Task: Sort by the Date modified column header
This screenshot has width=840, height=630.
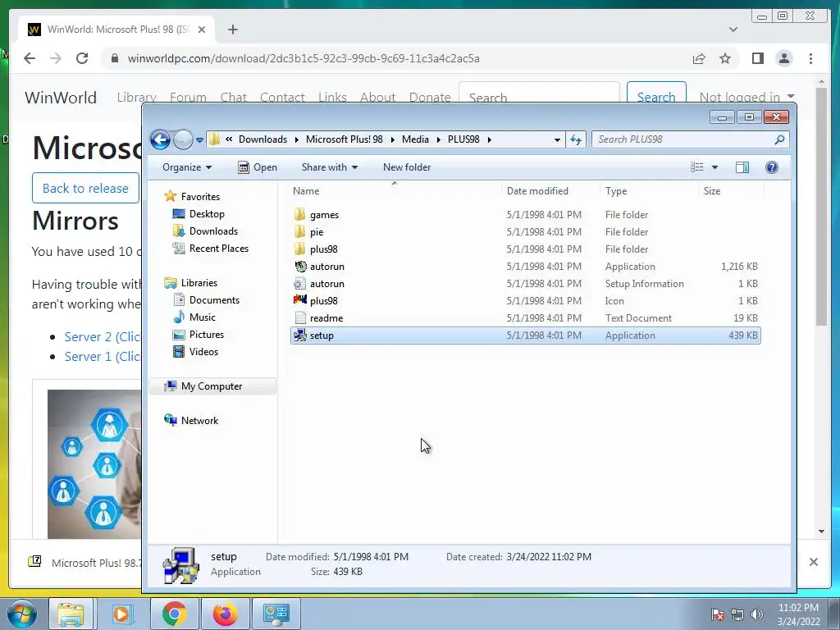Action: coord(537,190)
